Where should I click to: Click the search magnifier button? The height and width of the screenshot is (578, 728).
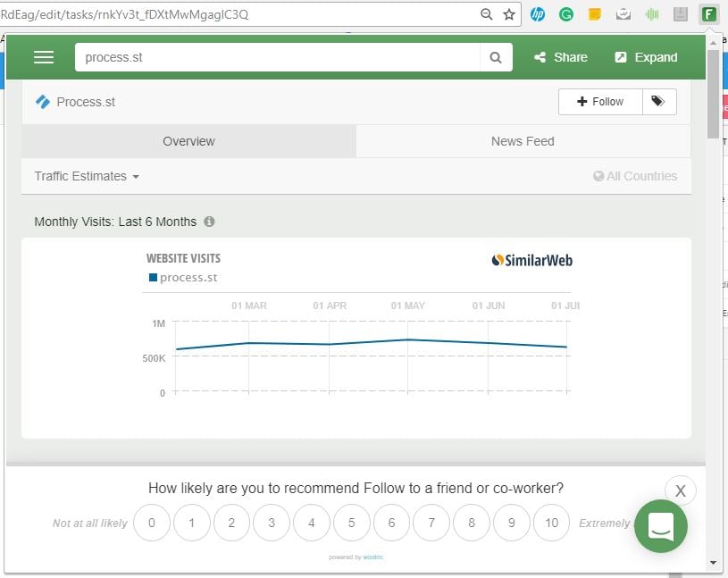point(496,57)
